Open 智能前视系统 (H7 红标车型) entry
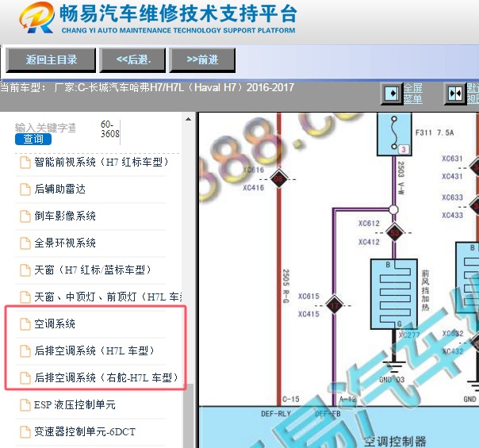 coord(102,163)
